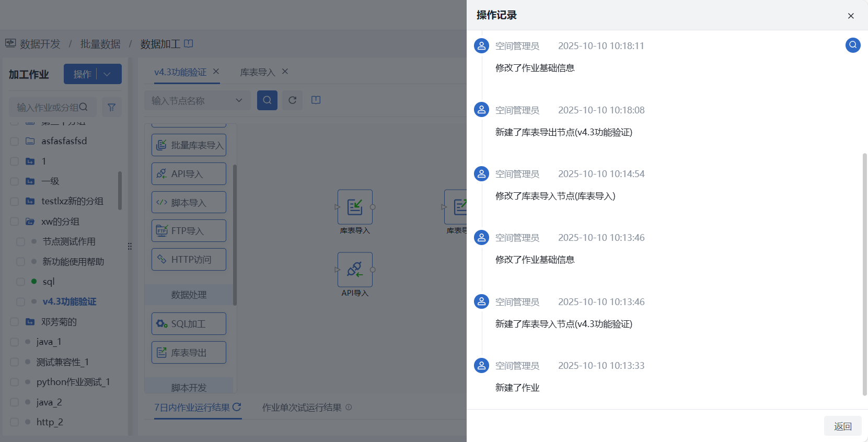Click the 数据开发 breadcrumb link
Screen dimensions: 868x442
tap(40, 44)
